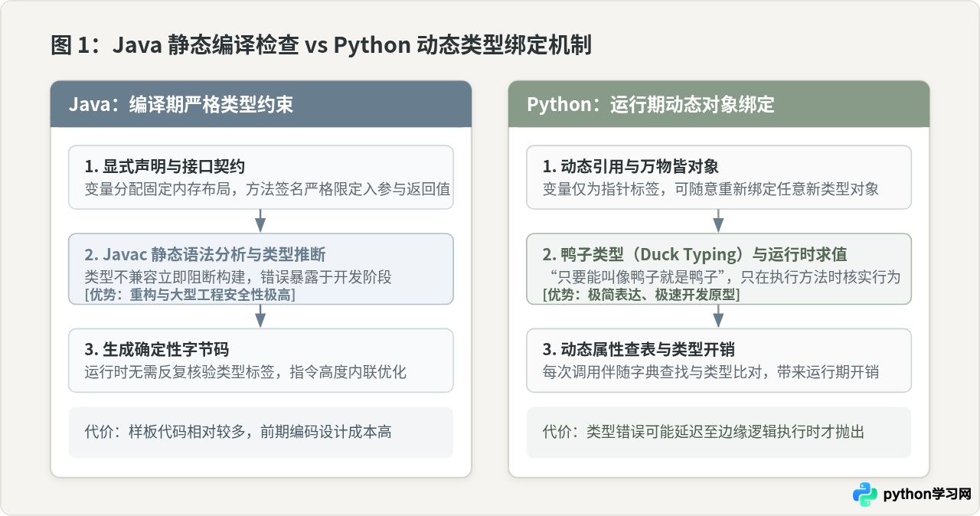Image resolution: width=980 pixels, height=516 pixels.
Task: Click the text '变量分配固定内存布局，方法签名严格限定入参与返回值'
Action: (x=267, y=189)
